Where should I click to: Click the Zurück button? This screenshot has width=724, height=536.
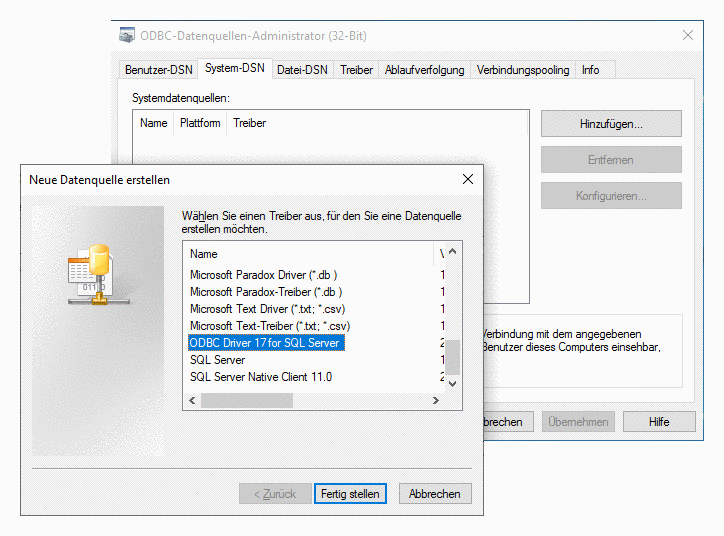click(275, 494)
